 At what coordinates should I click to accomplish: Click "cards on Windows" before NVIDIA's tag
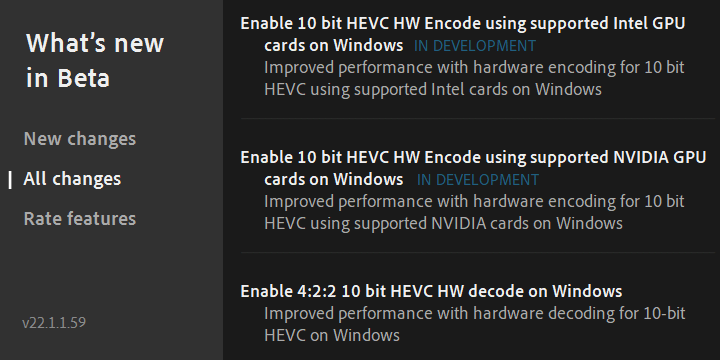tap(334, 180)
